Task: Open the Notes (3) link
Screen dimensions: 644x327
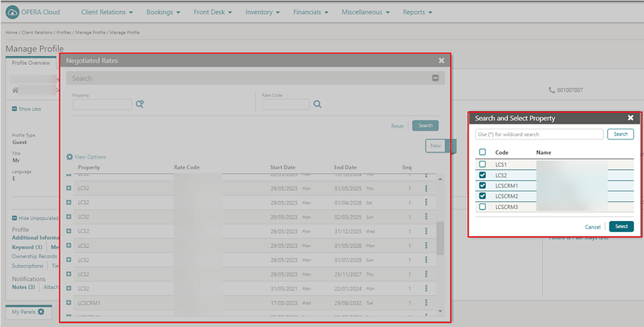Action: tap(23, 287)
